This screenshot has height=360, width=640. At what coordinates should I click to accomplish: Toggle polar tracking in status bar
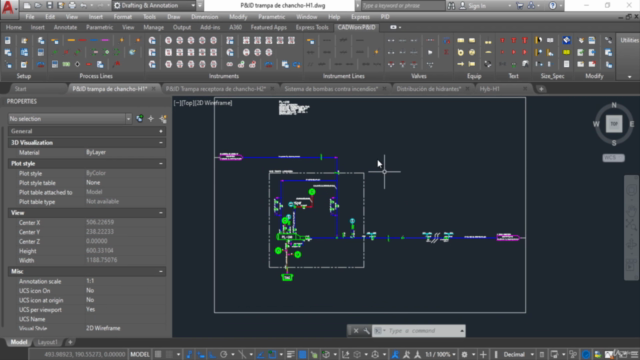coord(224,354)
